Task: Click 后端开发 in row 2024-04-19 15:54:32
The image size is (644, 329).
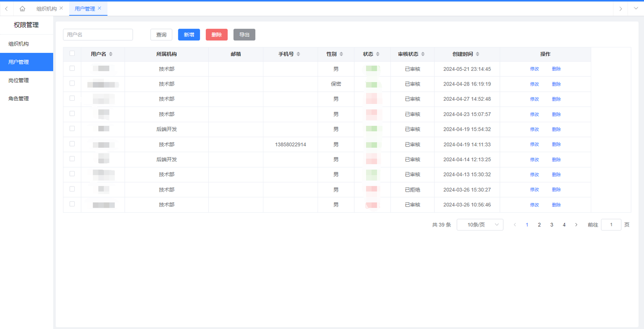Action: coord(167,129)
